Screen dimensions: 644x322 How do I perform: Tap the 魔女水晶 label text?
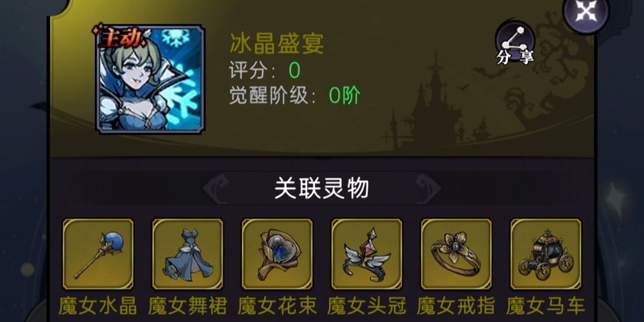coord(98,306)
